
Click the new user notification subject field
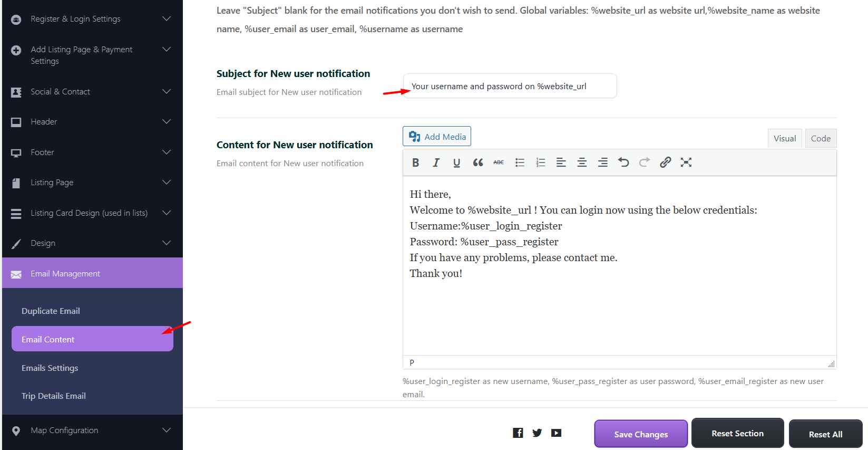click(x=510, y=86)
